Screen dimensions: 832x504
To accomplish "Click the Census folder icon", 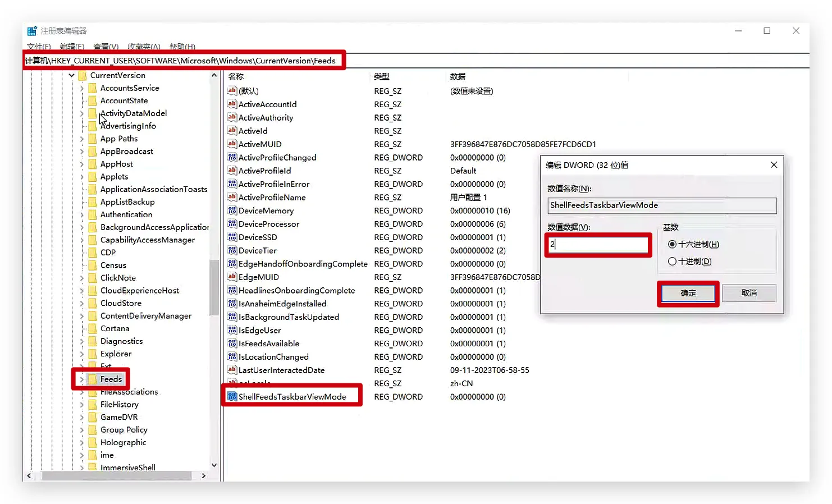I will click(x=93, y=265).
